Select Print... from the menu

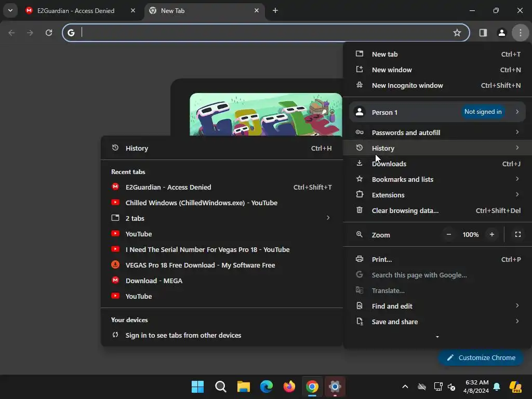(x=437, y=259)
